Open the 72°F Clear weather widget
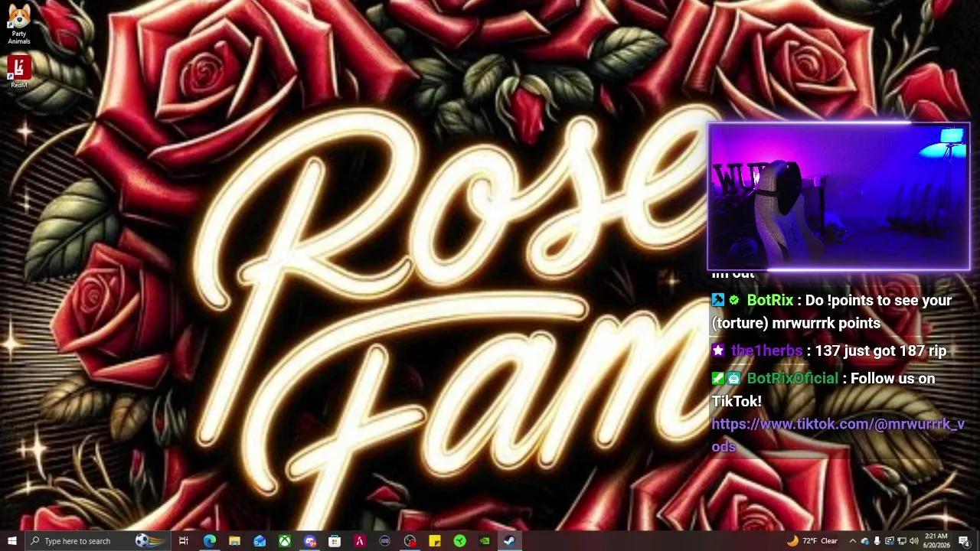 point(812,541)
